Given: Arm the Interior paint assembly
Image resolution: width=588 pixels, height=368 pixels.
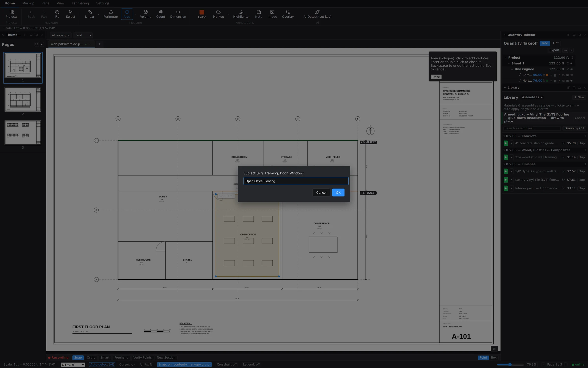Looking at the screenshot, I should click(506, 188).
